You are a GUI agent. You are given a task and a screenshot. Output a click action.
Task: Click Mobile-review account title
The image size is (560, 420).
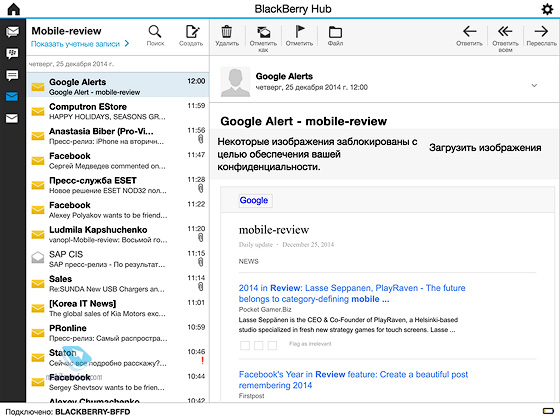[66, 31]
